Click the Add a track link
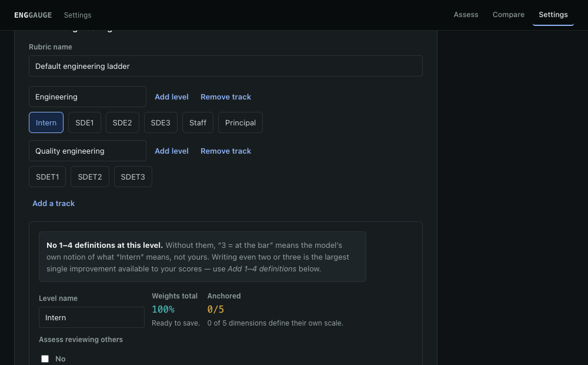This screenshot has width=588, height=365. (54, 203)
